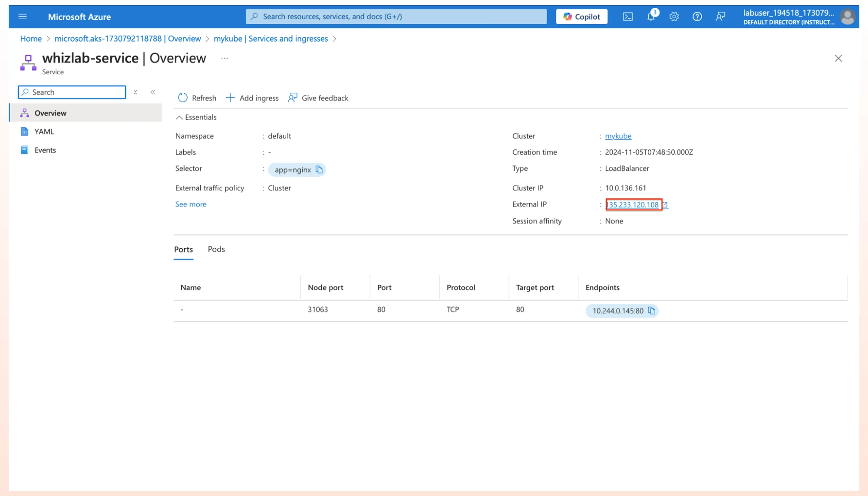The width and height of the screenshot is (868, 496).
Task: Open the Azure portal hamburger menu
Action: tap(23, 16)
